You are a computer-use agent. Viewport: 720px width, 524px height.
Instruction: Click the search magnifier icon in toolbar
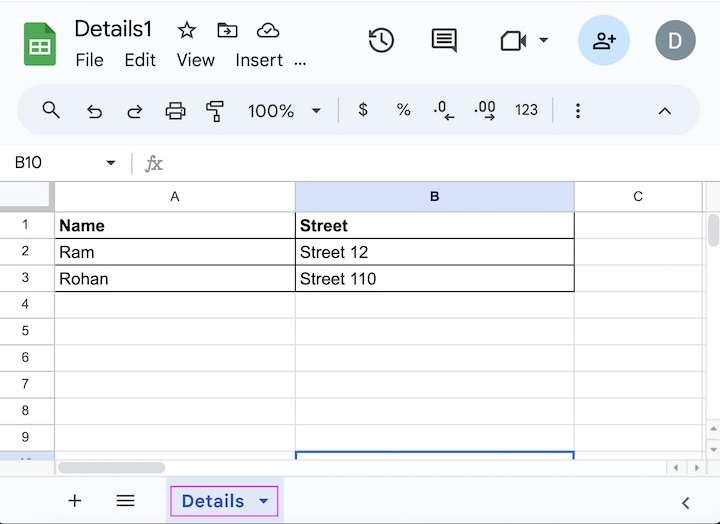click(x=51, y=110)
